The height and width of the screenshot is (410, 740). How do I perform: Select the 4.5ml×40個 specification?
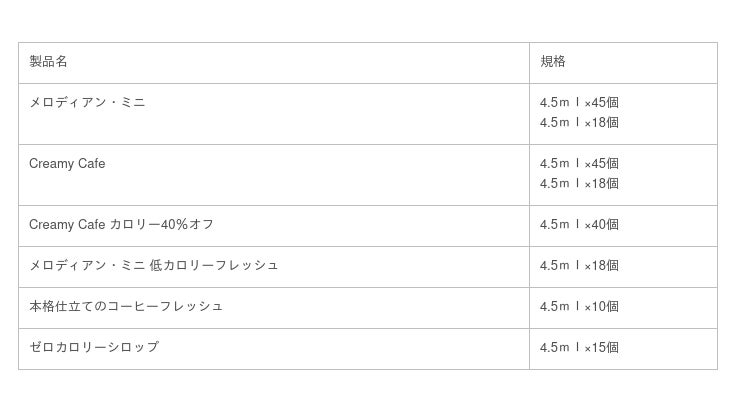point(579,225)
